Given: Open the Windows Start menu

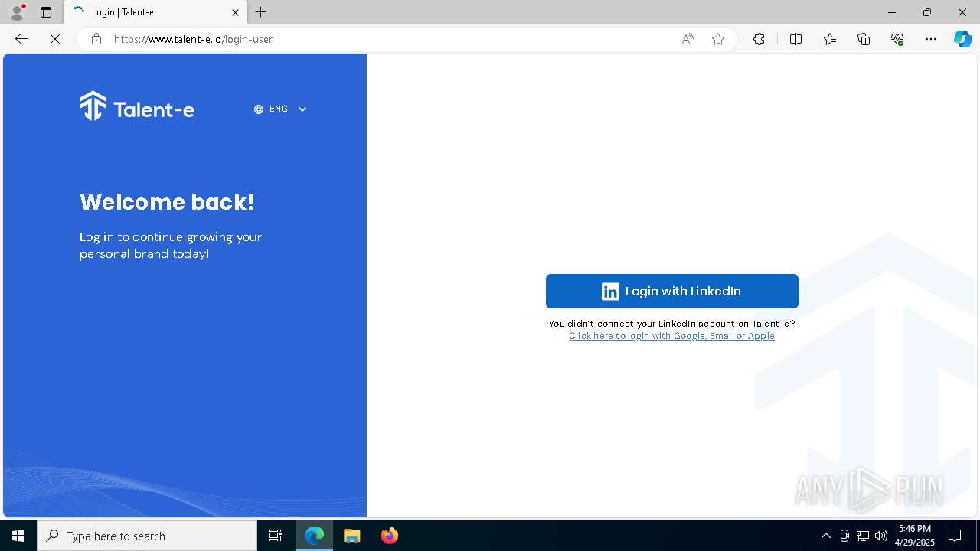Looking at the screenshot, I should [18, 536].
